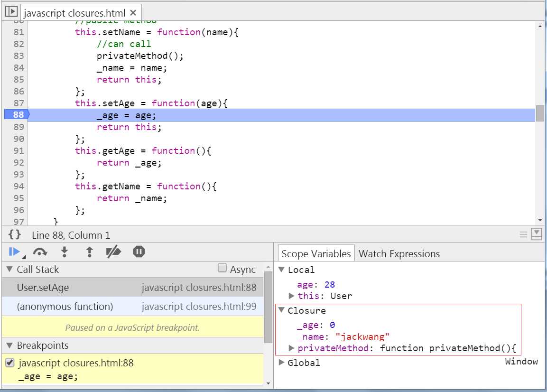Click line number 92 in gutter
This screenshot has height=392, width=547.
pos(19,162)
